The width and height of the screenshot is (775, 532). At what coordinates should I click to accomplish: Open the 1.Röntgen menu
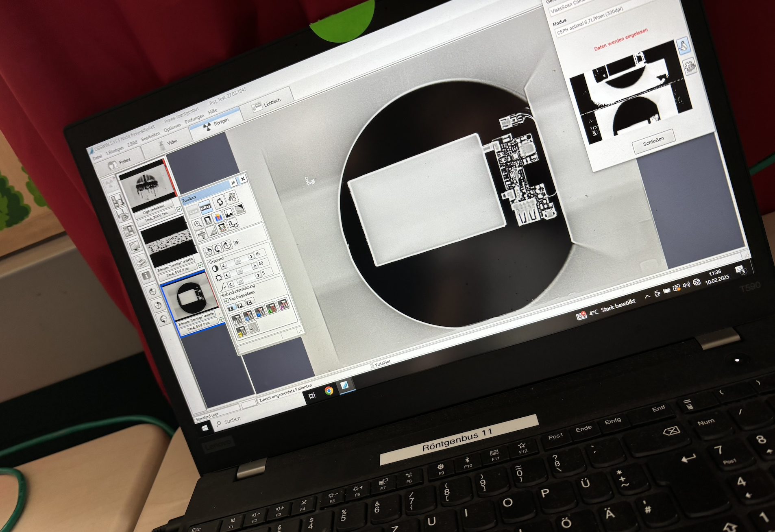(115, 151)
